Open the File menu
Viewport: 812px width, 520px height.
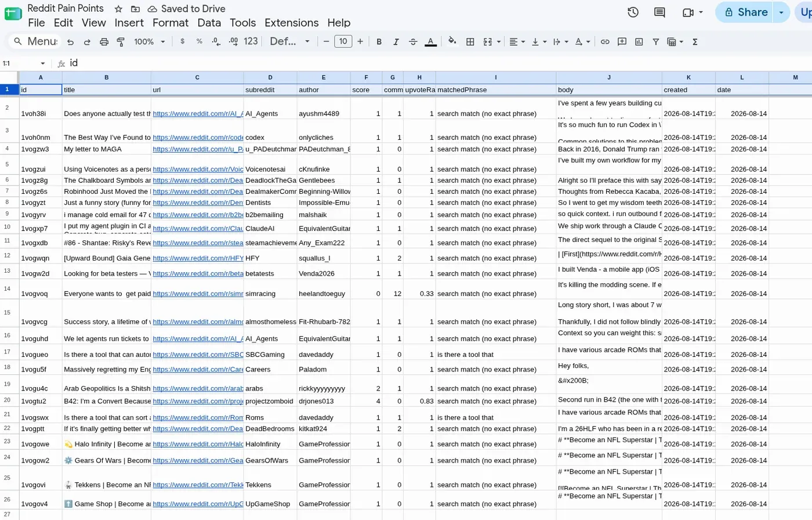[36, 23]
